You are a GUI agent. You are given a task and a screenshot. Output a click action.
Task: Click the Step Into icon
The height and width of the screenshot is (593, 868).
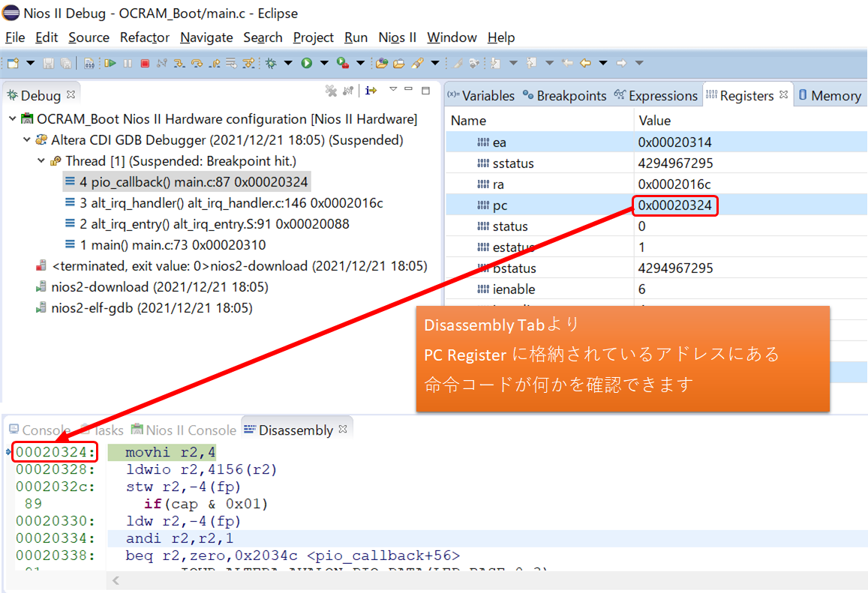180,64
